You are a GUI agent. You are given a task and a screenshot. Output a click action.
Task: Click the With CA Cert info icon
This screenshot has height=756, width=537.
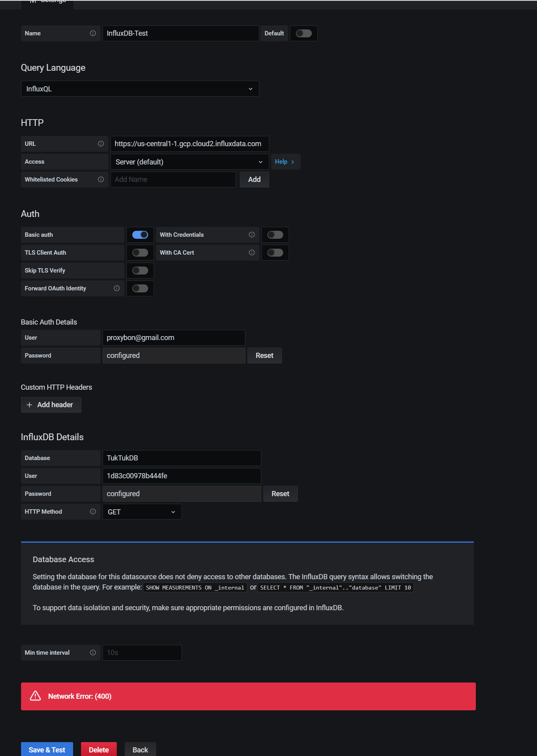coord(252,253)
